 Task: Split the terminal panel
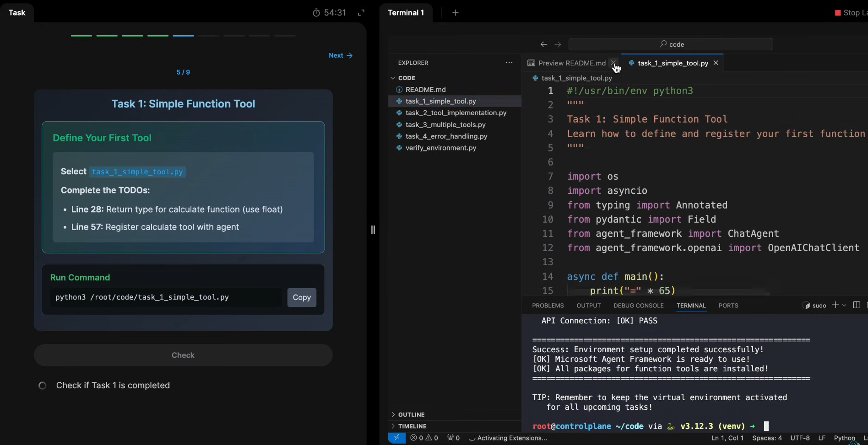tap(857, 305)
